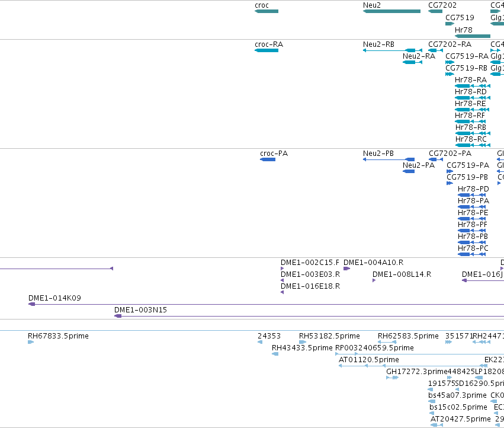Screen dimensions: 504x428
Task: Click the croc-PA protein feature
Action: point(268,159)
